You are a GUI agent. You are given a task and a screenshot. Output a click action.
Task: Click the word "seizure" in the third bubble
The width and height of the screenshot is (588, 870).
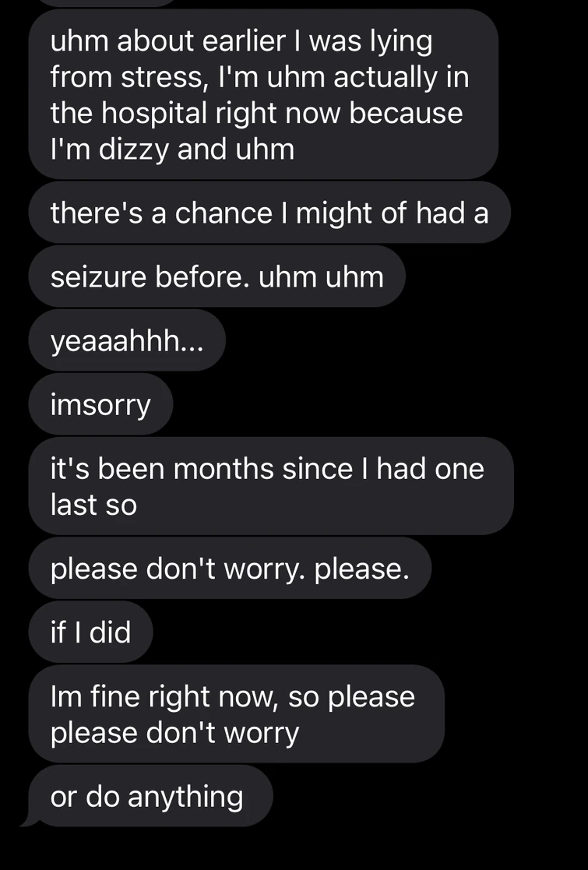[x=99, y=276]
